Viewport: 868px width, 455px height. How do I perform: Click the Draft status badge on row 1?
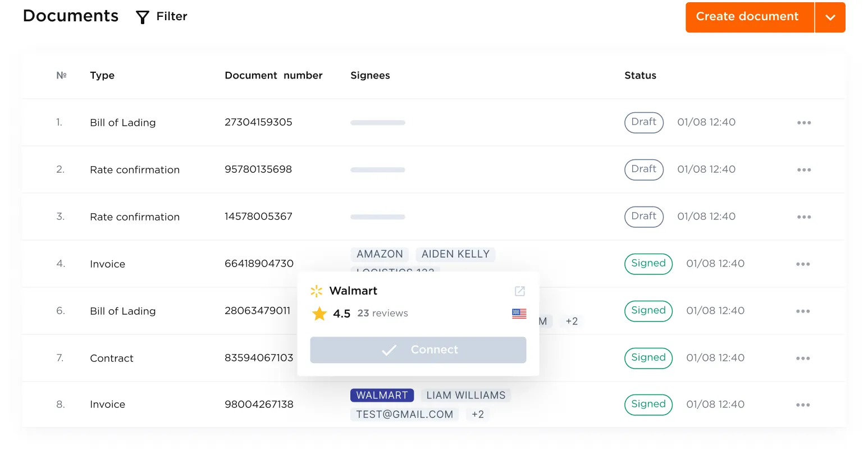[x=643, y=122]
